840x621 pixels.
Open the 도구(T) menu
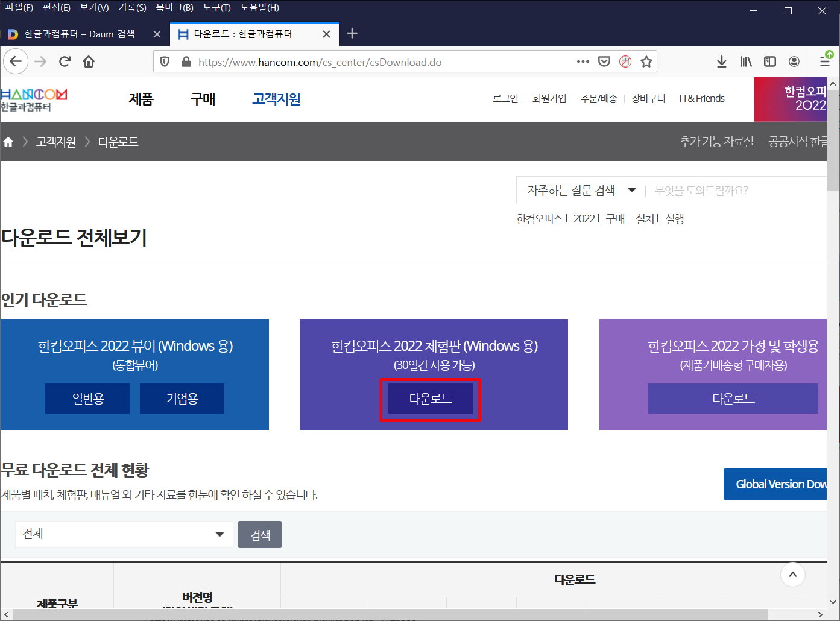tap(216, 8)
